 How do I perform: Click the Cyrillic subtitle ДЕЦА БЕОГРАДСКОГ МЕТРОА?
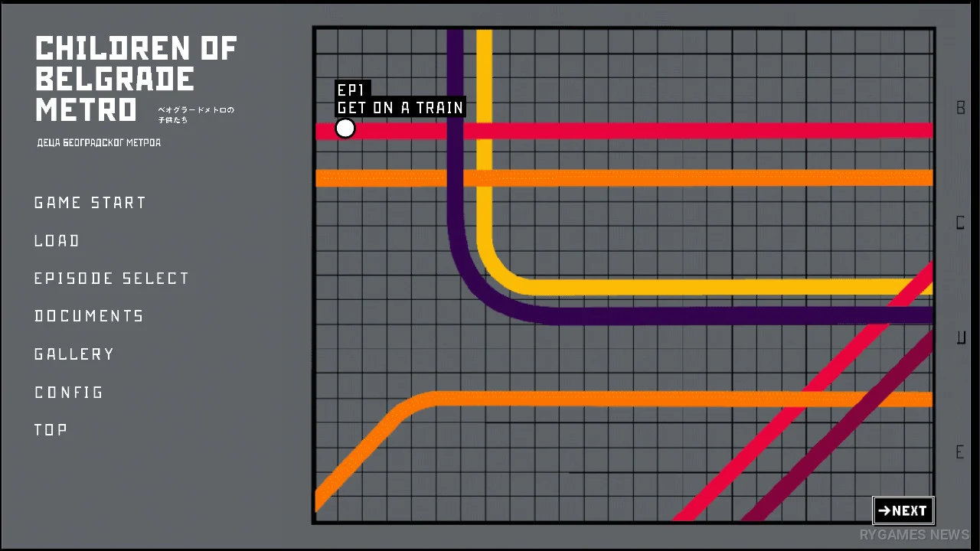pos(99,143)
